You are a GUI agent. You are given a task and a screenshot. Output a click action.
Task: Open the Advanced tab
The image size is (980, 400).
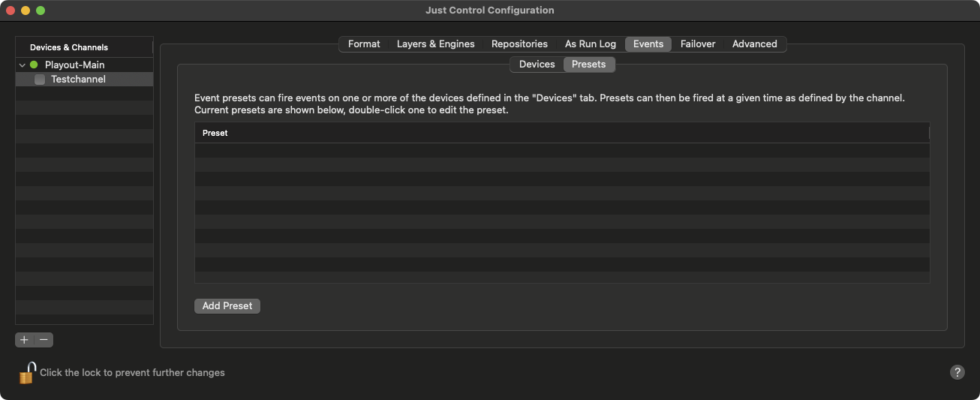pos(755,44)
